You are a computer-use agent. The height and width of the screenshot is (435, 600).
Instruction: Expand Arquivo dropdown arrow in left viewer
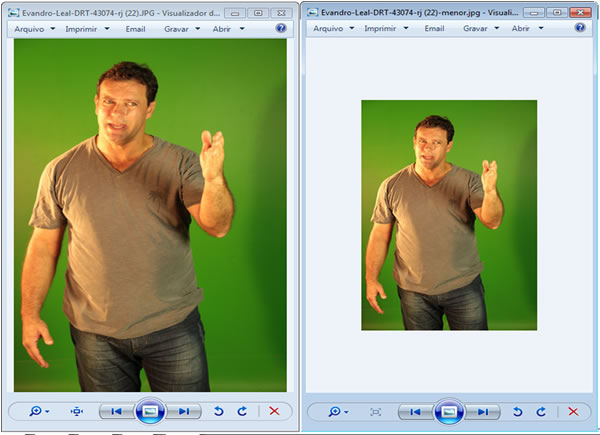[x=53, y=29]
